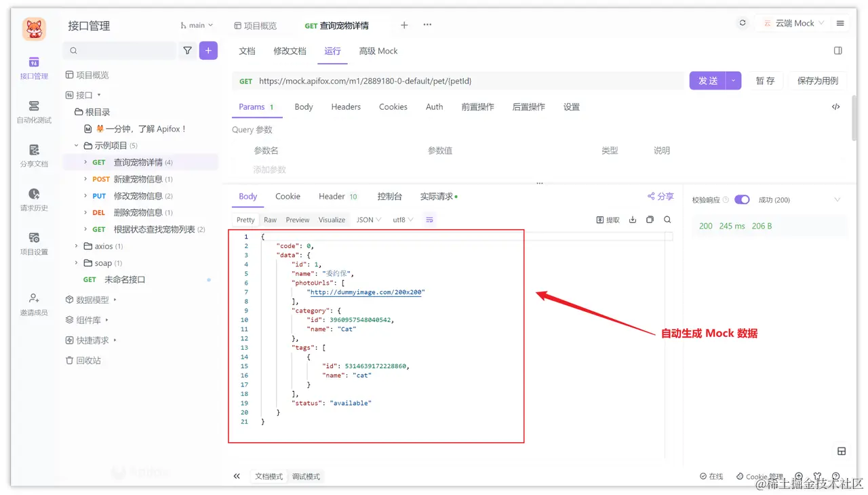Toggle the right side panel layout icon
The image size is (868, 495).
(x=838, y=51)
